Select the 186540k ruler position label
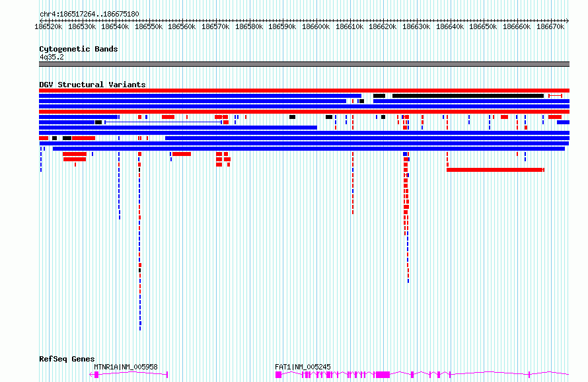The height and width of the screenshot is (382, 588). (115, 26)
